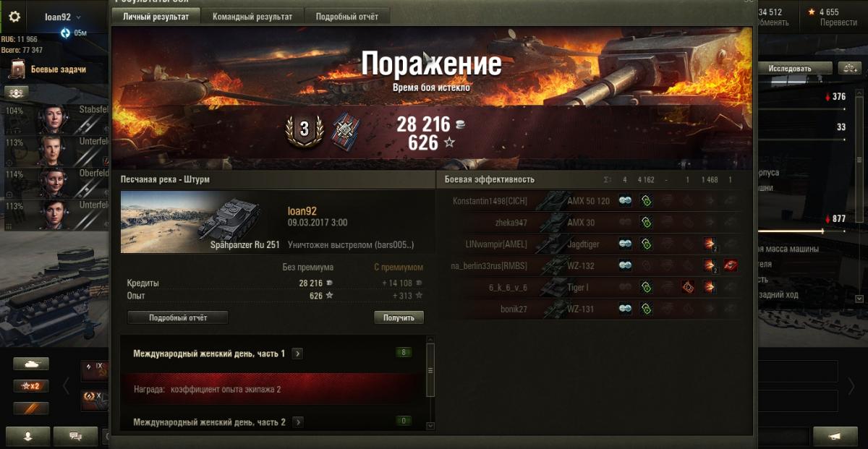Click the green damage icon on the zheka947 row
The height and width of the screenshot is (449, 868).
[647, 223]
